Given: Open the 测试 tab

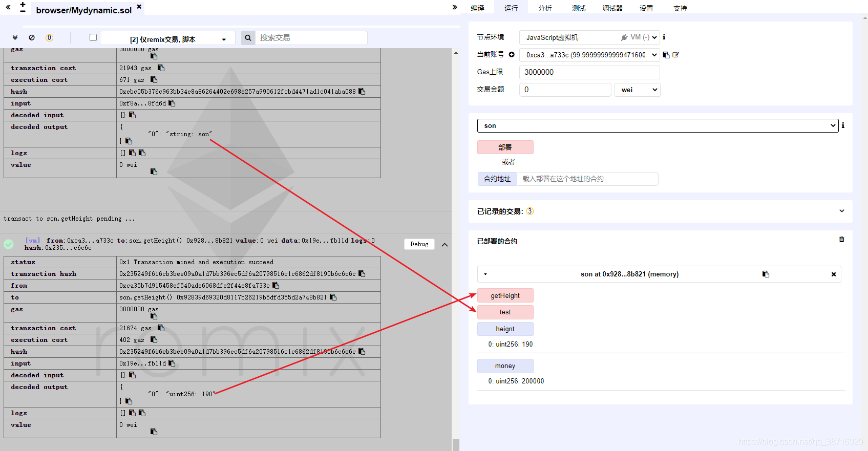Looking at the screenshot, I should pos(579,8).
